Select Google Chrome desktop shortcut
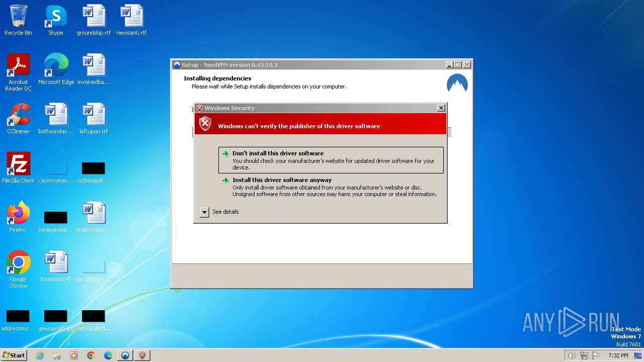Image resolution: width=644 pixels, height=362 pixels. tap(18, 269)
